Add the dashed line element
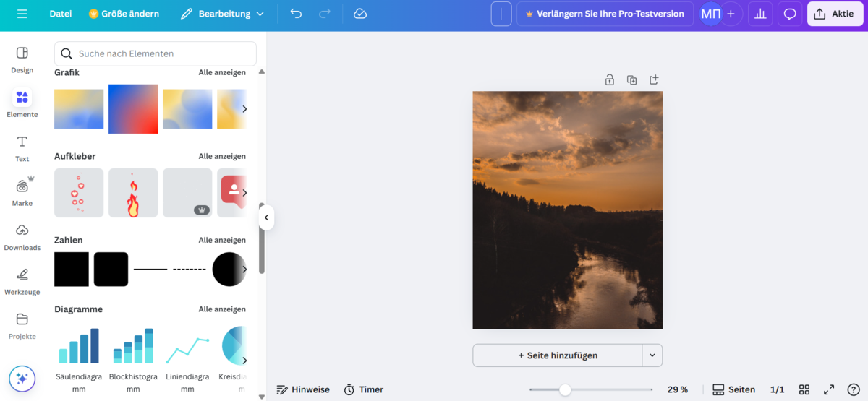Screen dimensions: 868x401 click(190, 269)
